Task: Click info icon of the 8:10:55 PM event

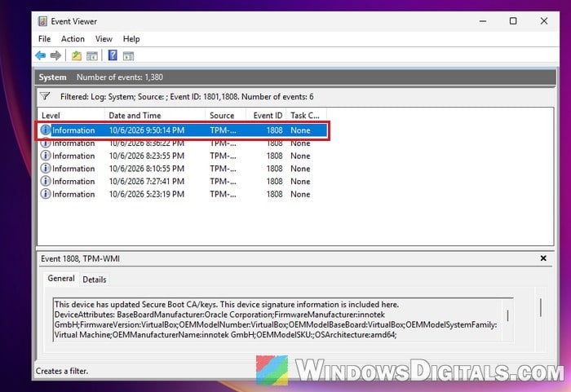Action: click(45, 168)
